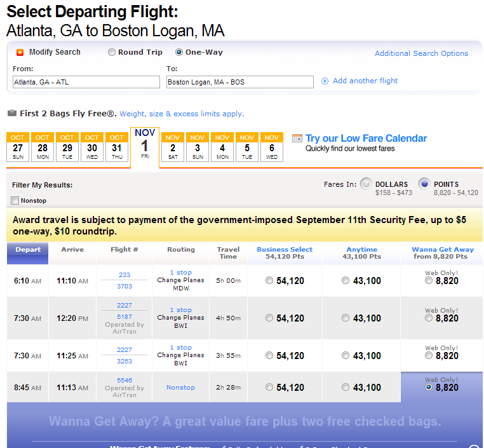
Task: Pick Wanna Get Away fare for 7:30 AM–11:25 AM flight
Action: (x=429, y=356)
